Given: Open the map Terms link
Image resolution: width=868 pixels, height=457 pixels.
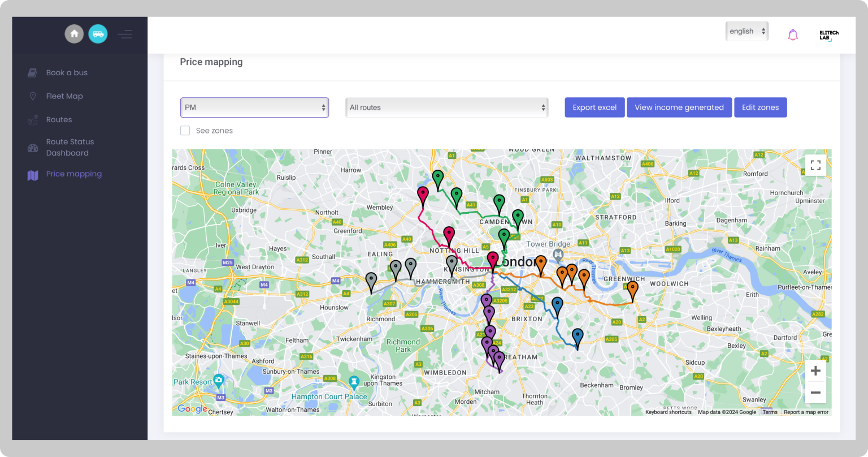Looking at the screenshot, I should [x=770, y=412].
